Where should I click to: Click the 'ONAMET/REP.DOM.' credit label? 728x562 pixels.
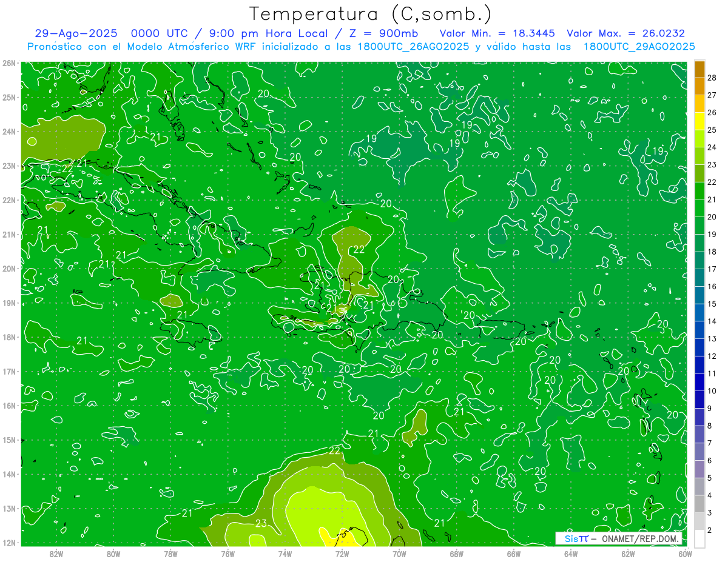[640, 538]
